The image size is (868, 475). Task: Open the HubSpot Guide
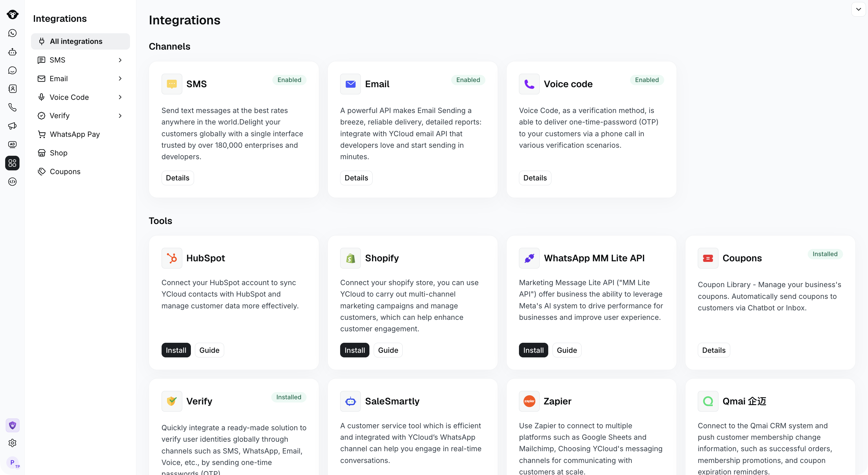209,350
